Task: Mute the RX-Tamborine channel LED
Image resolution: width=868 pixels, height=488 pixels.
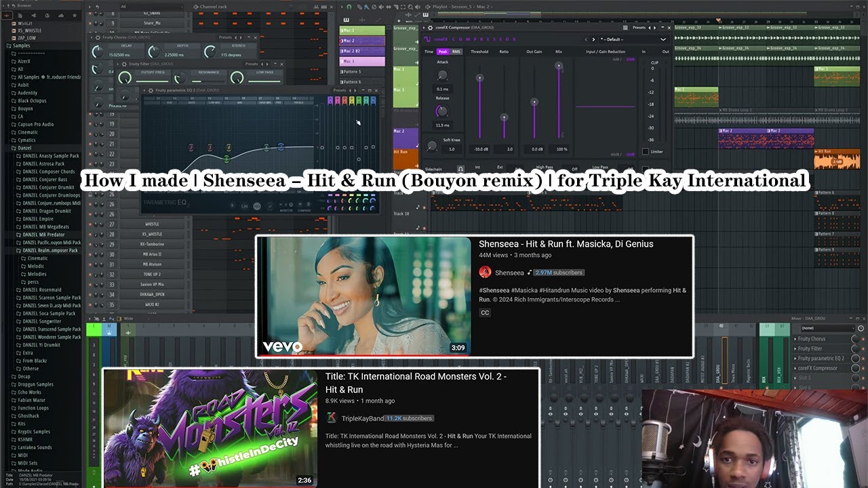Action: (x=90, y=244)
